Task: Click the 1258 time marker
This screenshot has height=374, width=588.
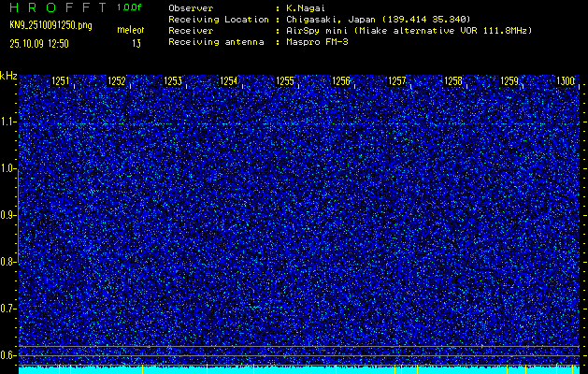Action: [x=453, y=81]
